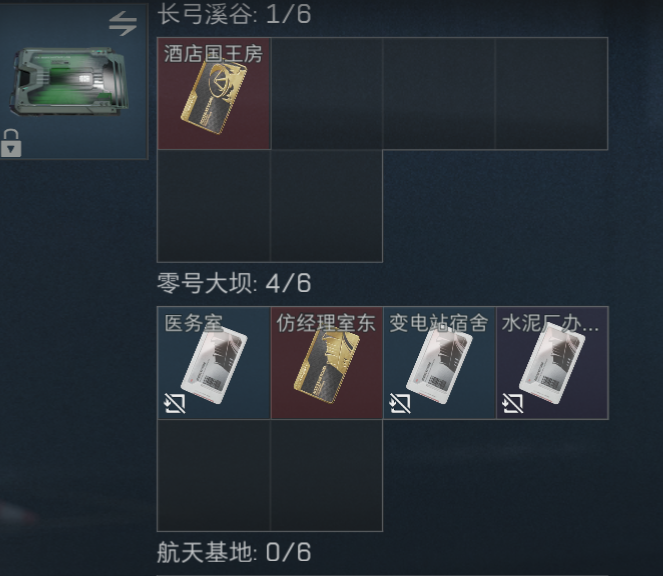This screenshot has width=663, height=576.
Task: Click first empty slot below 酒店国王房 card
Action: [x=214, y=206]
